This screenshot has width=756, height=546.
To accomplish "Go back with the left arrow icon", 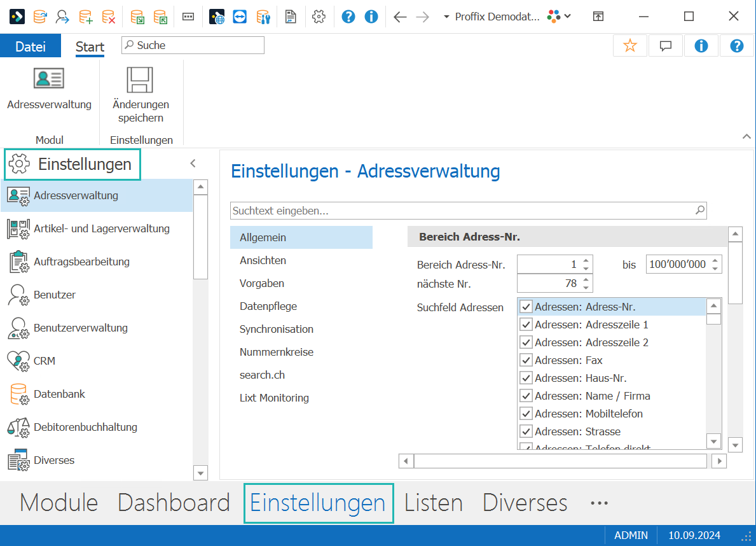I will point(400,17).
